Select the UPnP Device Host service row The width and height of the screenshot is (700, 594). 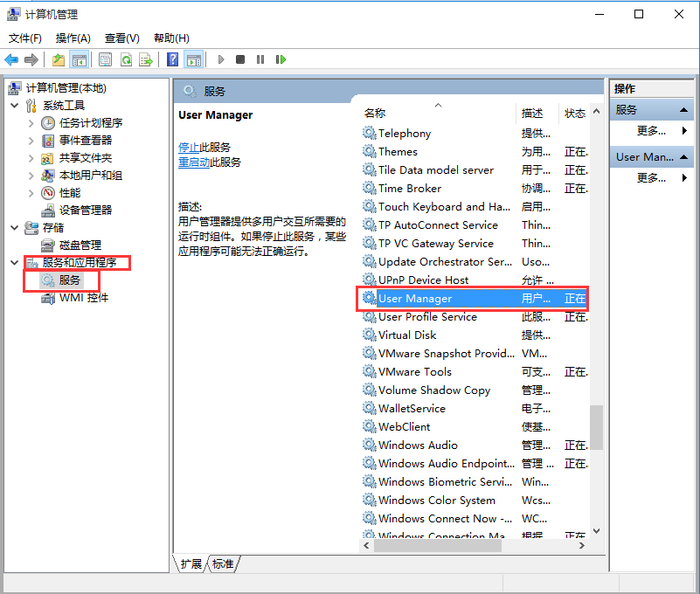tap(475, 280)
